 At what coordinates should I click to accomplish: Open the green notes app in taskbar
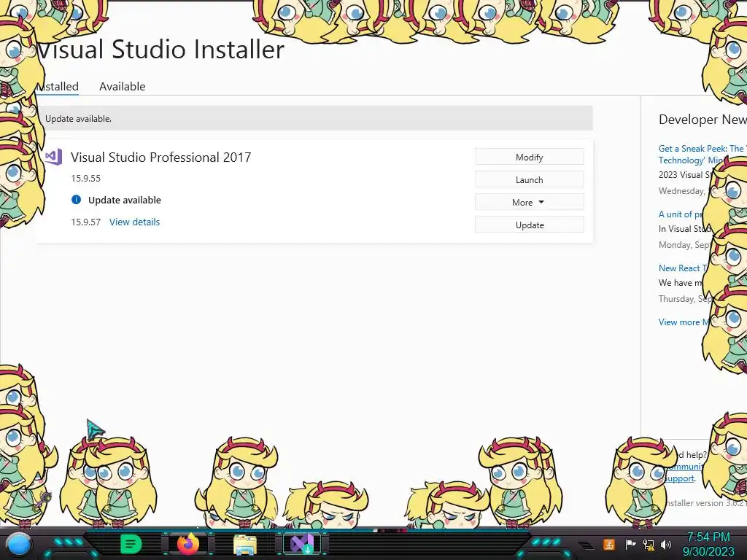pyautogui.click(x=131, y=544)
